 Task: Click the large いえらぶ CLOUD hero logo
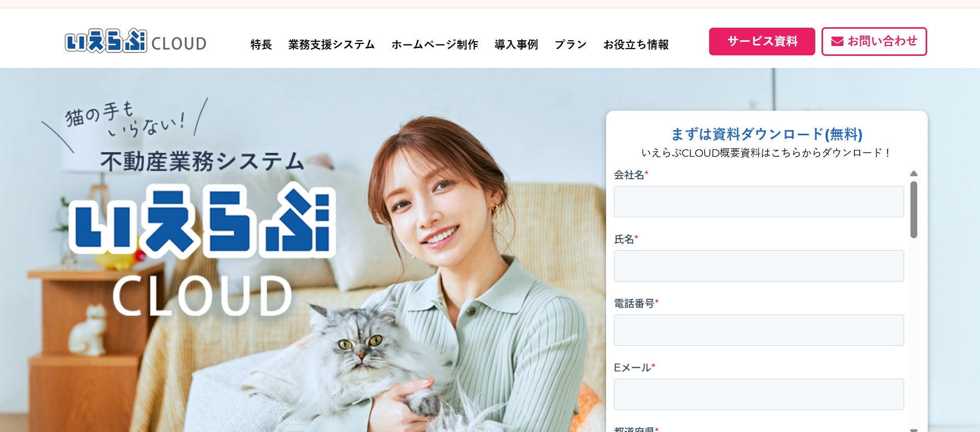[202, 249]
